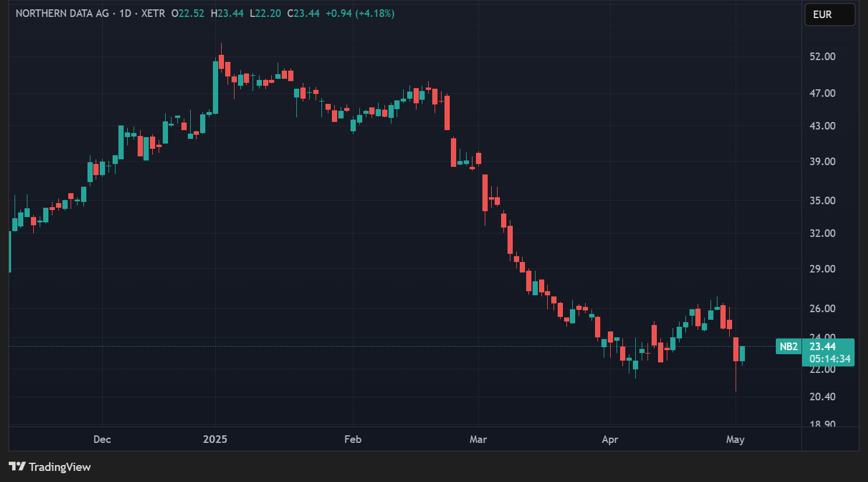Click the 52.00 price scale label

[x=822, y=57]
